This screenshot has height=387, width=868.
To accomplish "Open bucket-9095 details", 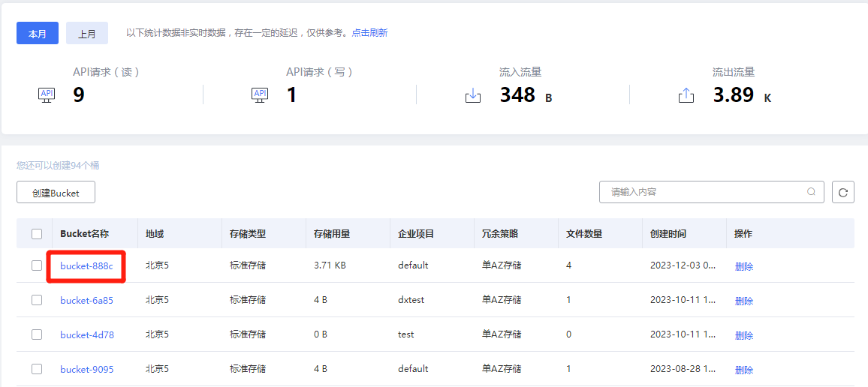I will (86, 369).
